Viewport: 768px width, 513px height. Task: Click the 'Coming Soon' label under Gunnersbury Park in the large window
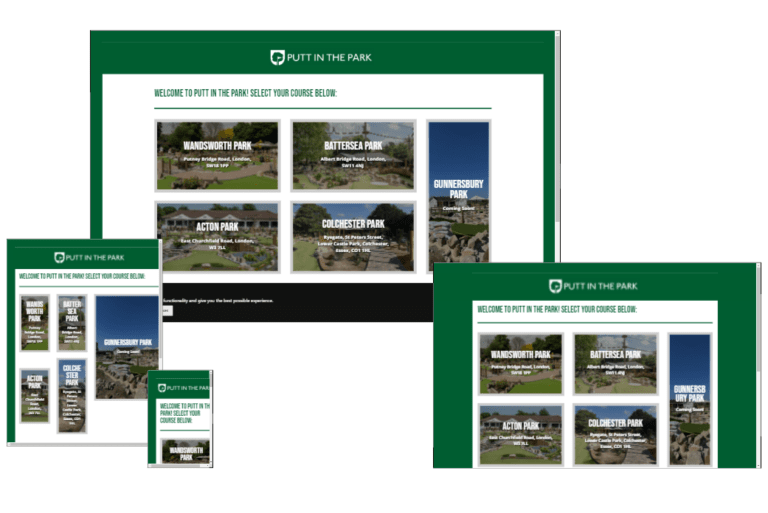(x=458, y=208)
